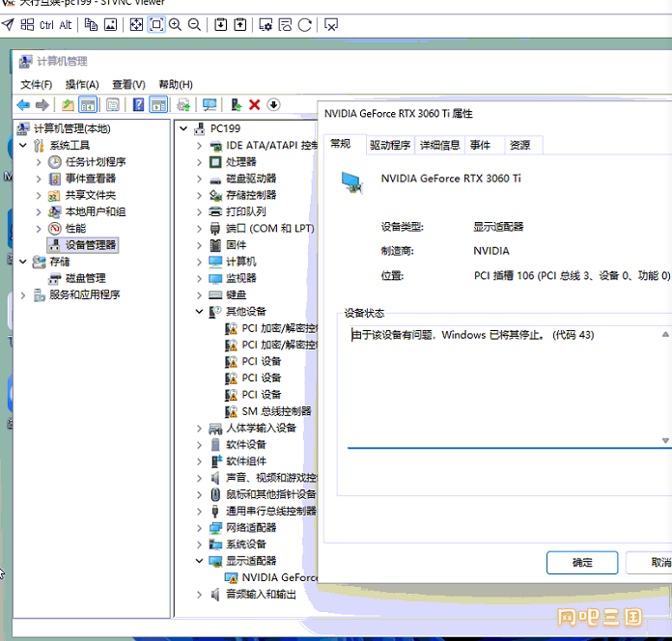The image size is (672, 641).
Task: Collapse the PC199 root node
Action: (x=183, y=128)
